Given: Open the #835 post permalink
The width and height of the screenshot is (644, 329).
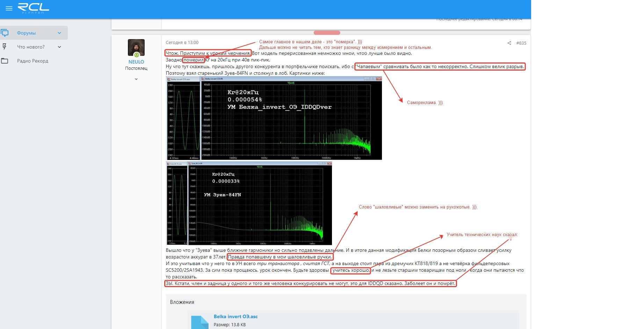Looking at the screenshot, I should 521,43.
